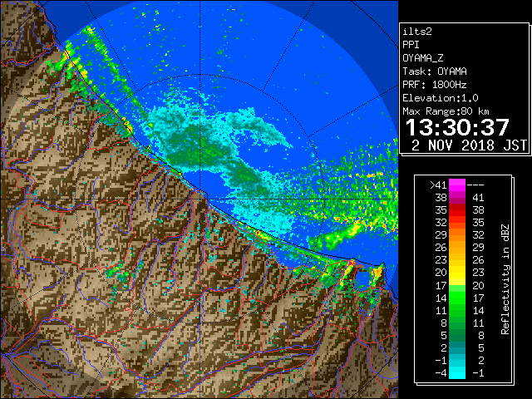This screenshot has width=532, height=399.
Task: Click the "-4" legend value
Action: tap(441, 373)
